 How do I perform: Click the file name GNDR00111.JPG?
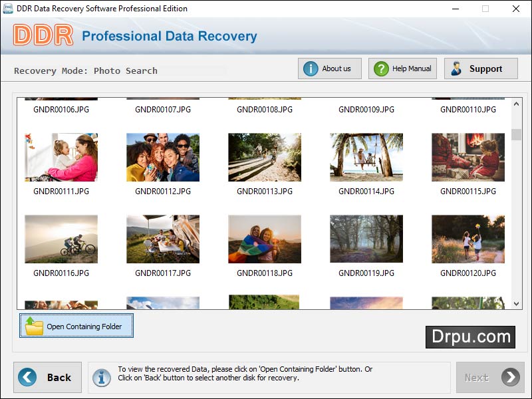coord(61,192)
